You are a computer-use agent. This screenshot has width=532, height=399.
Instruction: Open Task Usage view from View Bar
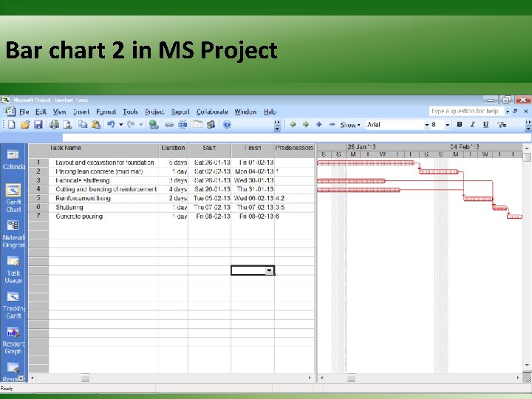[13, 270]
